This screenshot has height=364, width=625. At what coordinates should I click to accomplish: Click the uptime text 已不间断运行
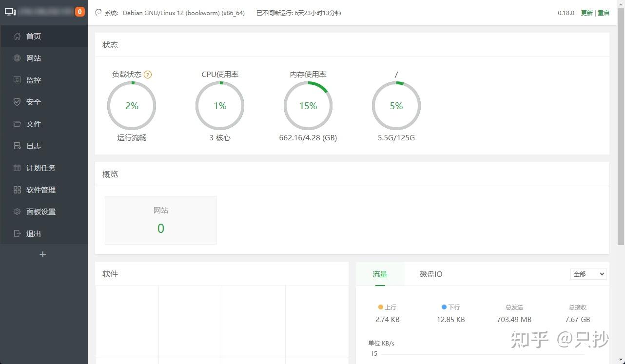click(x=298, y=13)
